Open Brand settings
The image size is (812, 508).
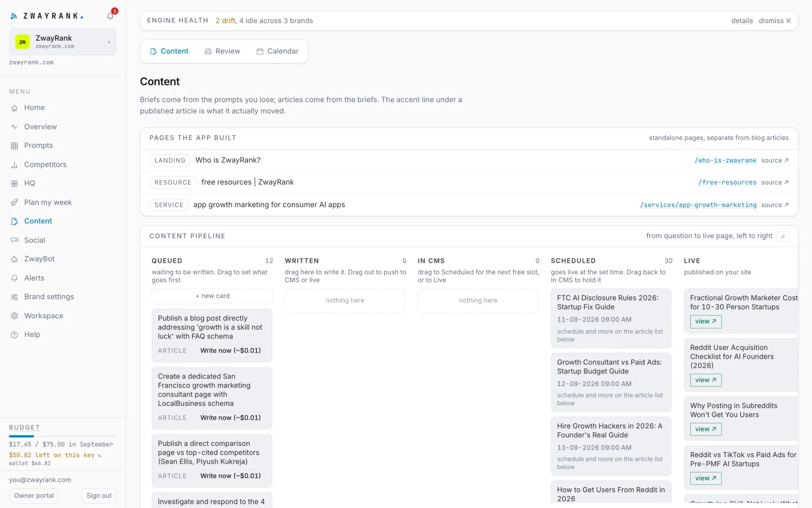click(x=49, y=297)
